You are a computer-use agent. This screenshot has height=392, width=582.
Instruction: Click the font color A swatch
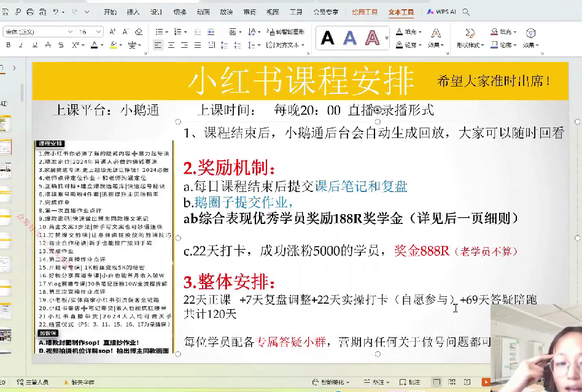[95, 45]
